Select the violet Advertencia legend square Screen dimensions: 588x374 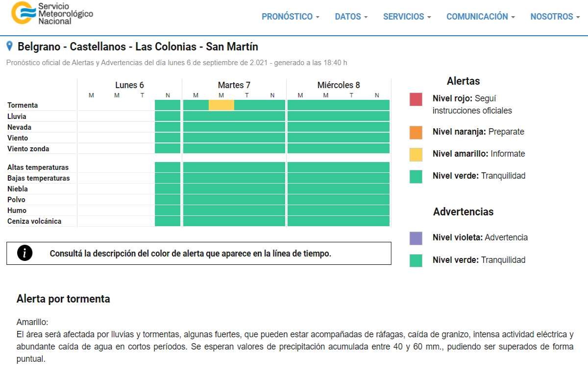[416, 238]
